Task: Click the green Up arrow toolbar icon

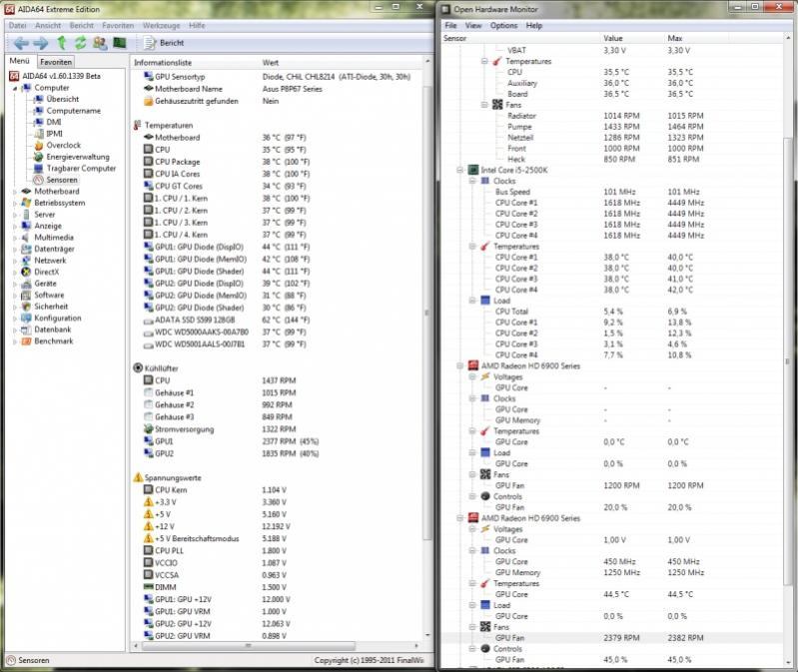Action: click(x=62, y=43)
